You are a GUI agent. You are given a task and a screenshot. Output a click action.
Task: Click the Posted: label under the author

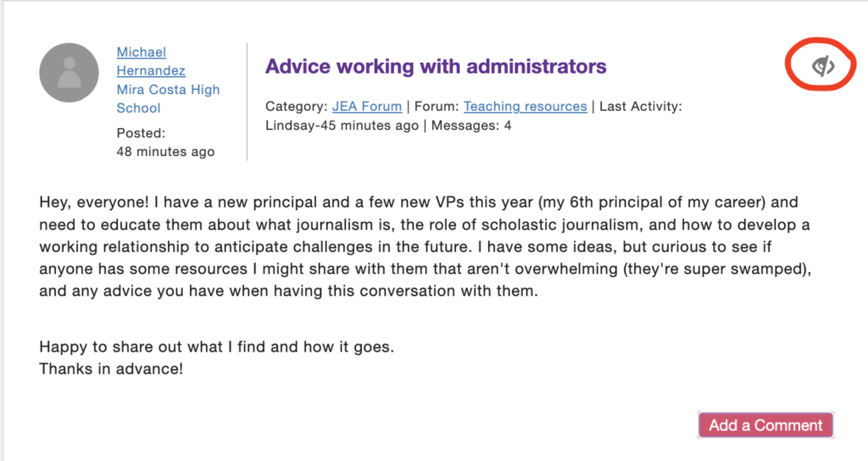[x=141, y=133]
